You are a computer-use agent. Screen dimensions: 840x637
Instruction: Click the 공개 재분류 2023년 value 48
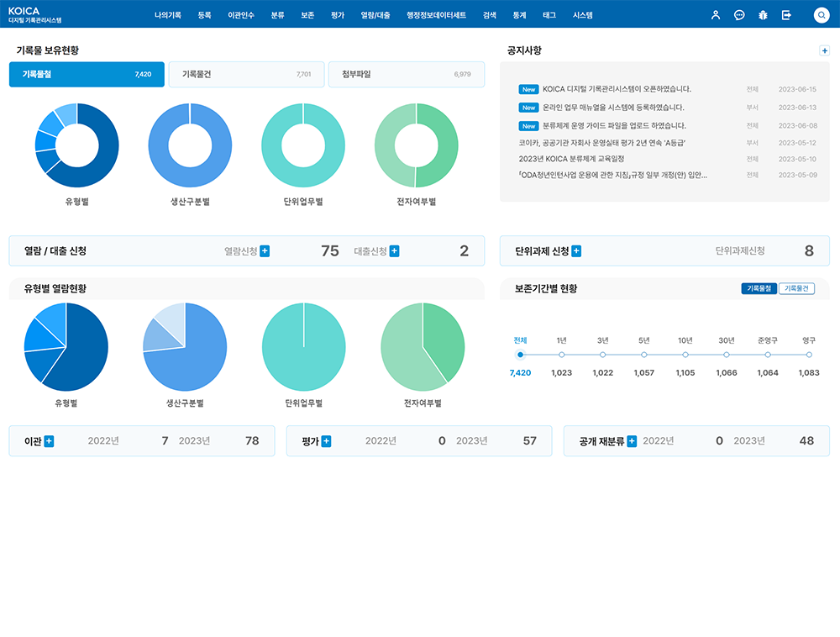click(x=806, y=441)
